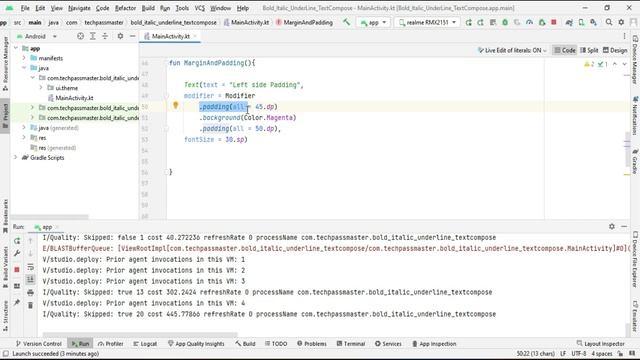
Task: Open the App Inspection tool window
Action: coord(434,344)
